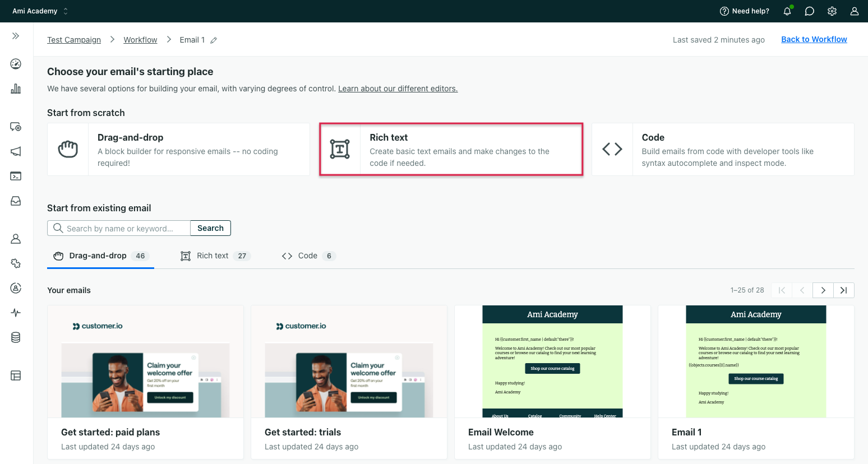The image size is (868, 464).
Task: Click the Email Welcome card title
Action: pyautogui.click(x=501, y=432)
